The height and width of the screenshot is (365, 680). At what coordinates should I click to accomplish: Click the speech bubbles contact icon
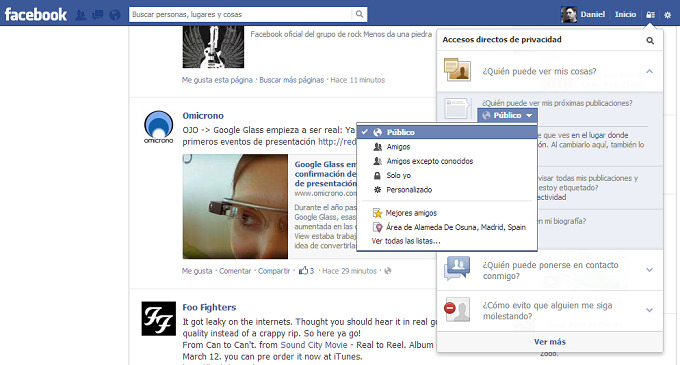[x=457, y=269]
